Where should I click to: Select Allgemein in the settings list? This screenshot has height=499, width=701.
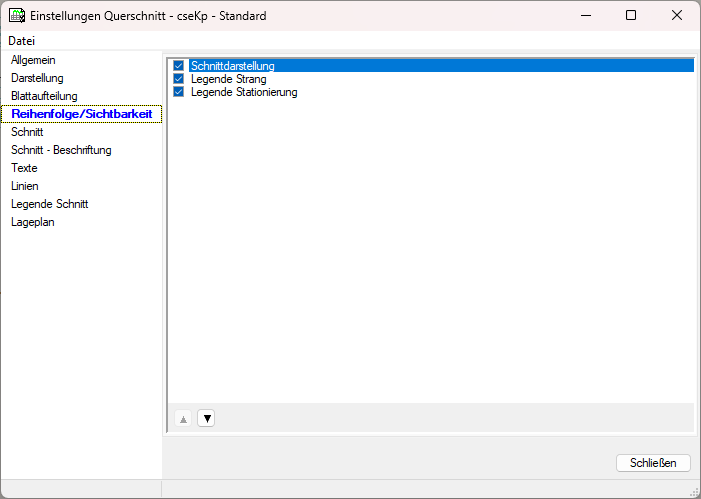click(33, 60)
